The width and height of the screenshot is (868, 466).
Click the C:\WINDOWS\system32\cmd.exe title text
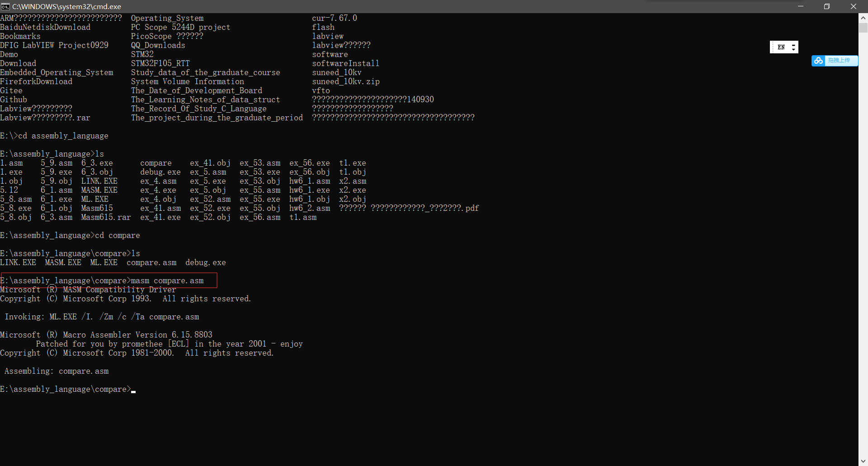point(66,6)
